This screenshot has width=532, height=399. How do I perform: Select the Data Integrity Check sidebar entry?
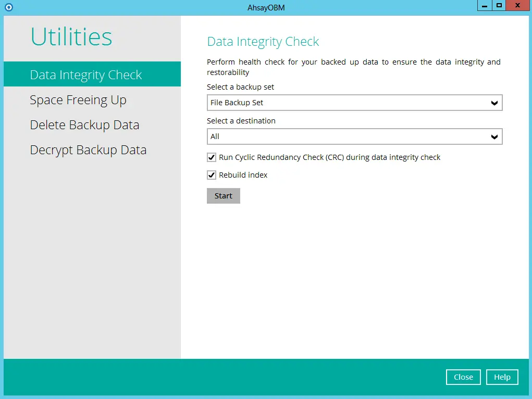tap(85, 74)
